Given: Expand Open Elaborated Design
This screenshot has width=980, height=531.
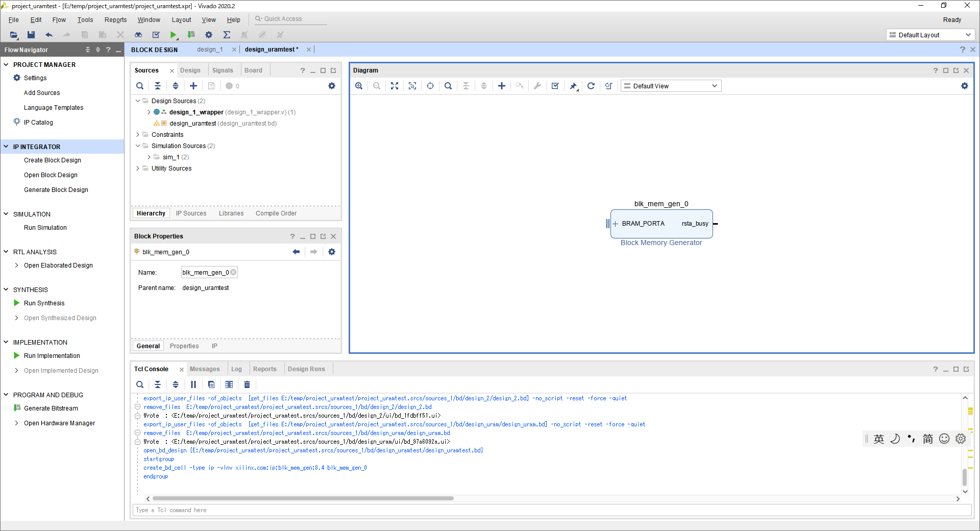Looking at the screenshot, I should pos(17,265).
